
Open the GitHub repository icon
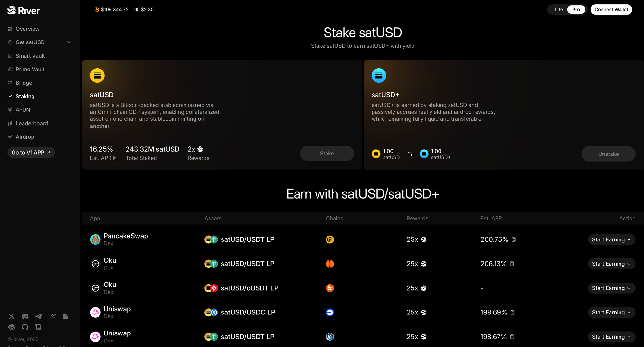pos(25,327)
